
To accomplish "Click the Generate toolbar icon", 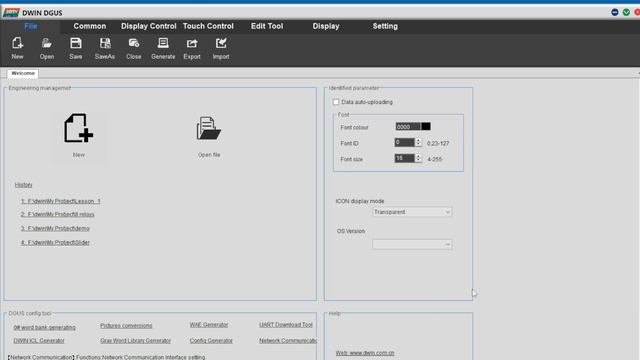I will (x=163, y=48).
